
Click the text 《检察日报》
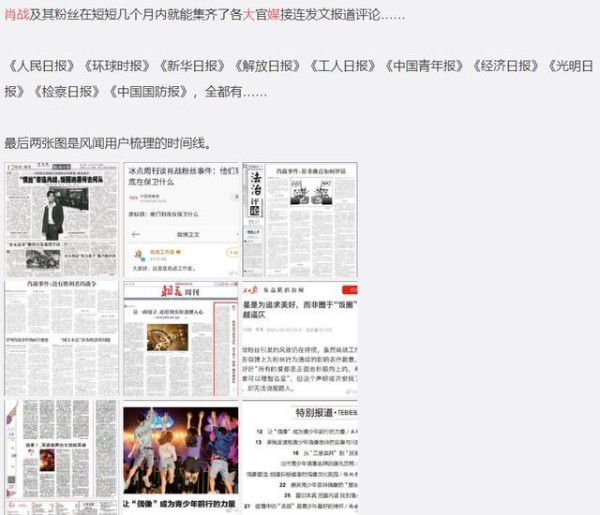(67, 91)
